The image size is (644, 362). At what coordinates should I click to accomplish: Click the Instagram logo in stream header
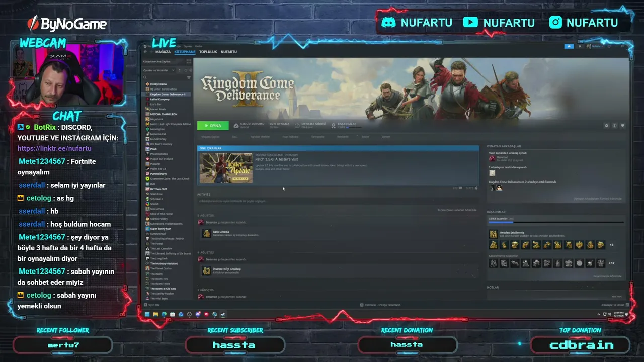pos(555,22)
